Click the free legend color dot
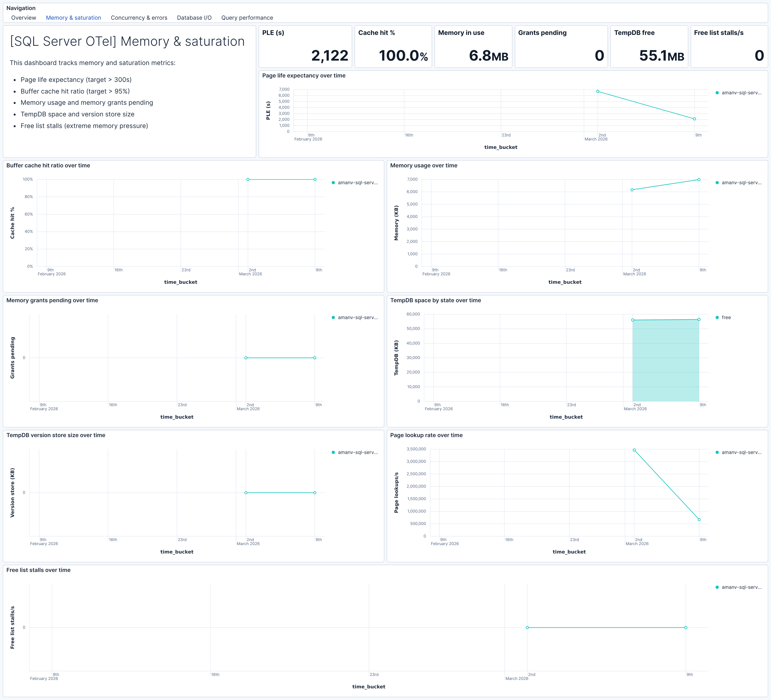This screenshot has width=771, height=700. (717, 318)
